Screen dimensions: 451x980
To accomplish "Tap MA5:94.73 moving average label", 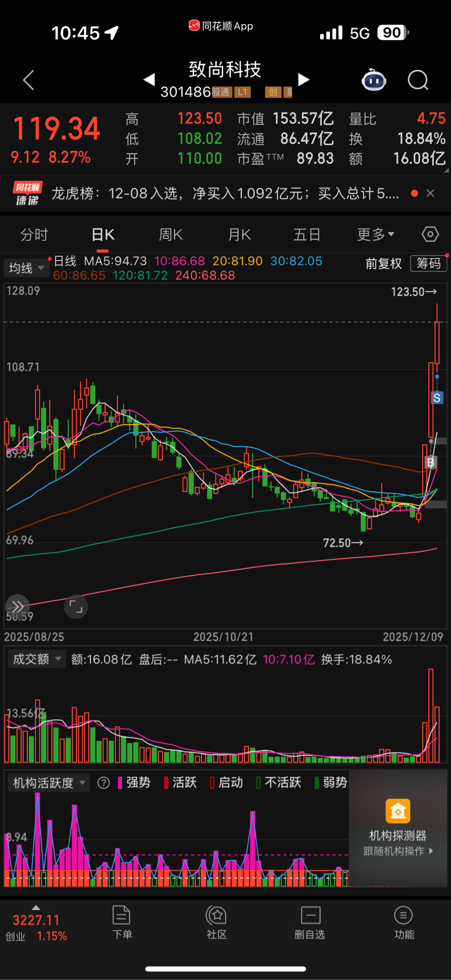I will pyautogui.click(x=116, y=261).
